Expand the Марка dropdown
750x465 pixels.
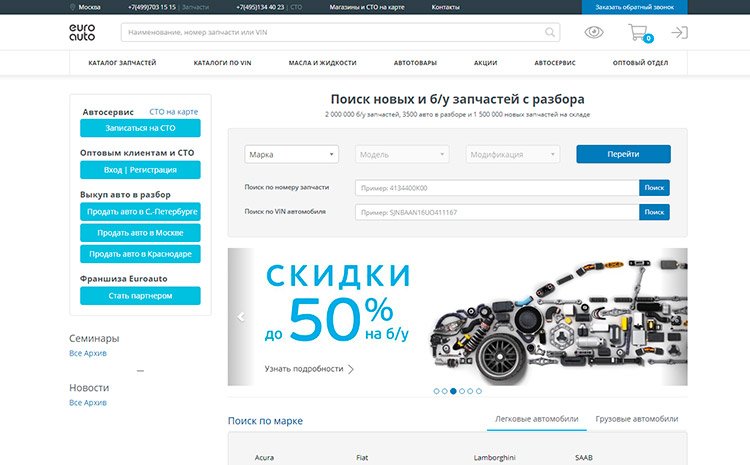(x=291, y=154)
